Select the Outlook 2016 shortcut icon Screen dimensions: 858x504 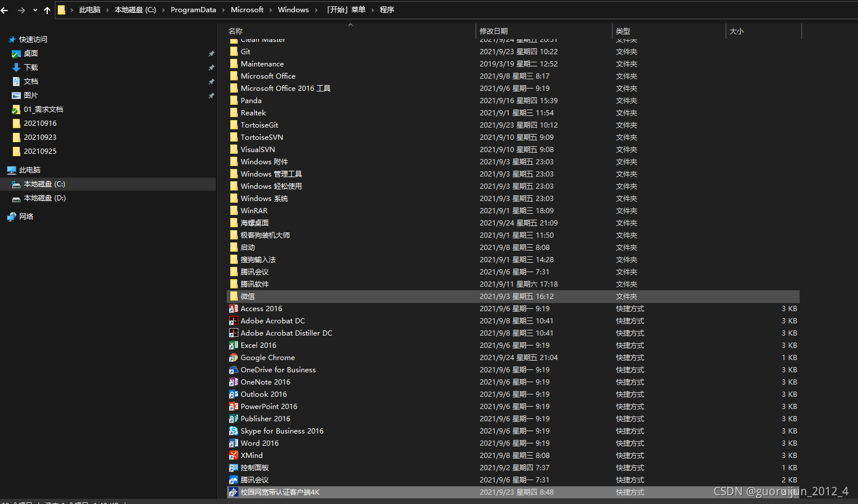pyautogui.click(x=233, y=394)
